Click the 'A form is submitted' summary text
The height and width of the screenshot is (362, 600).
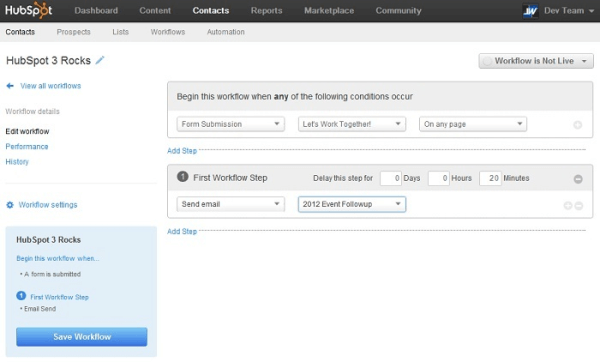click(51, 274)
